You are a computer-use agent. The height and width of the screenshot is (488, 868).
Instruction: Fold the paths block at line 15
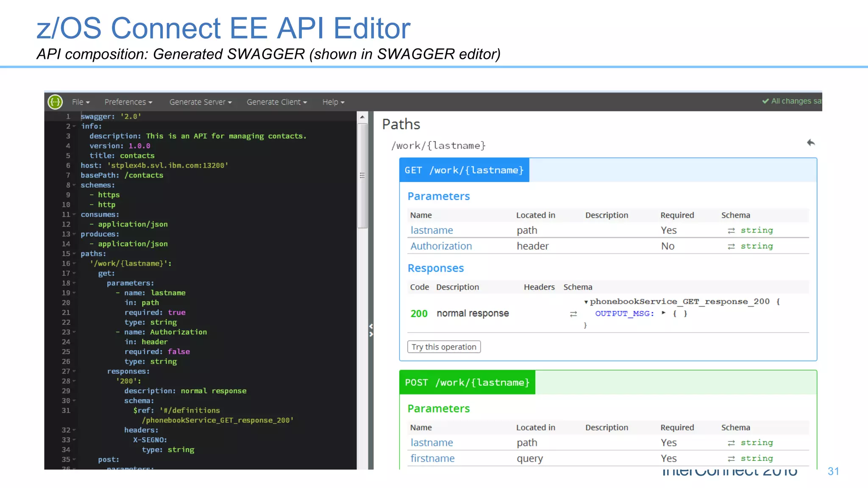(x=74, y=254)
